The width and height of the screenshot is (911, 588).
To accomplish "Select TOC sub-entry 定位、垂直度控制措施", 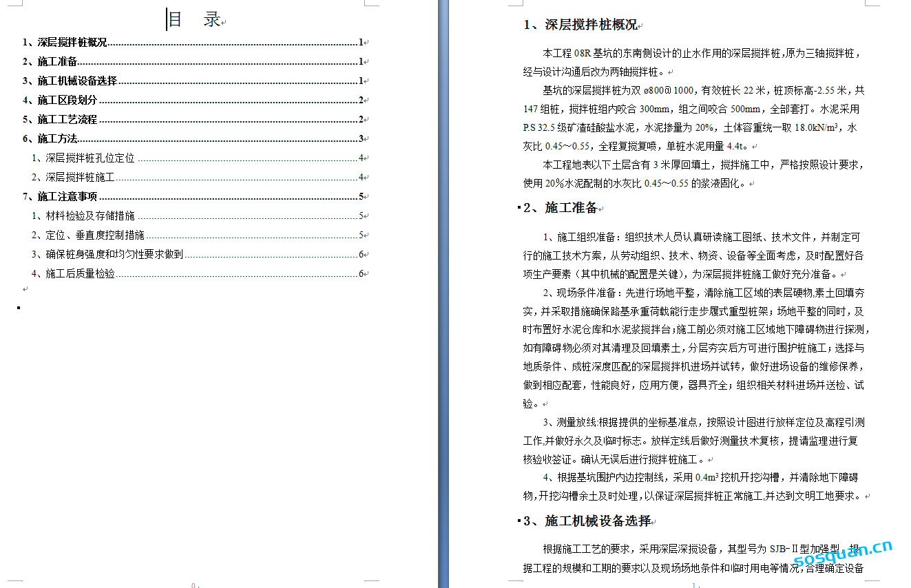I will point(88,235).
